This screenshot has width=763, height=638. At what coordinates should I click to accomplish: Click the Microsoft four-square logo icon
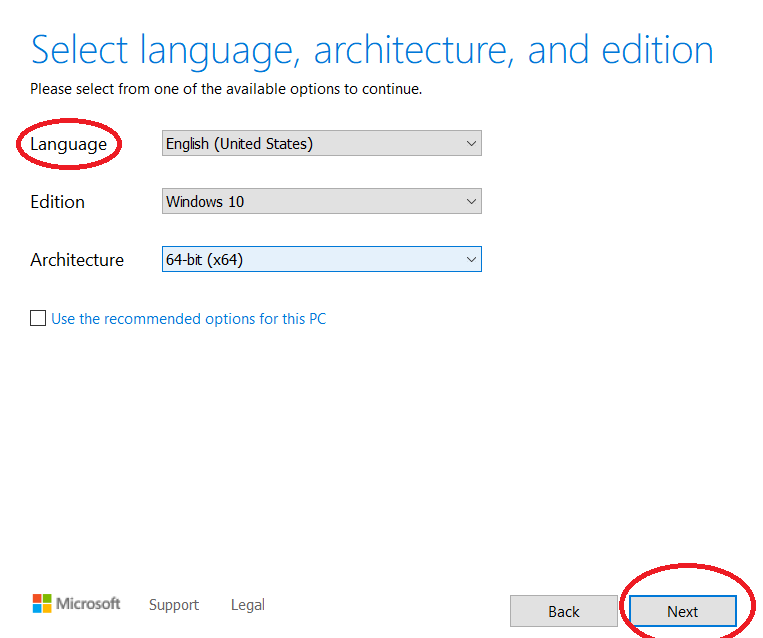[42, 603]
